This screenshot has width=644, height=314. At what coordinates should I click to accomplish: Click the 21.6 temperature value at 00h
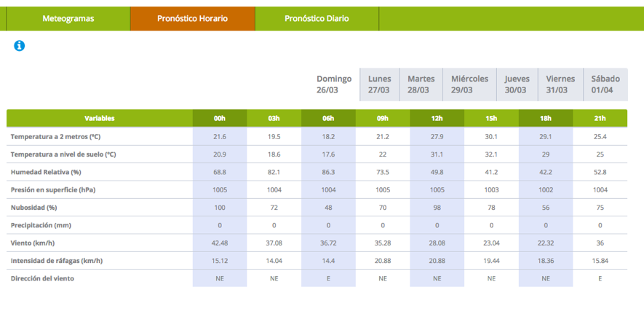tap(220, 136)
